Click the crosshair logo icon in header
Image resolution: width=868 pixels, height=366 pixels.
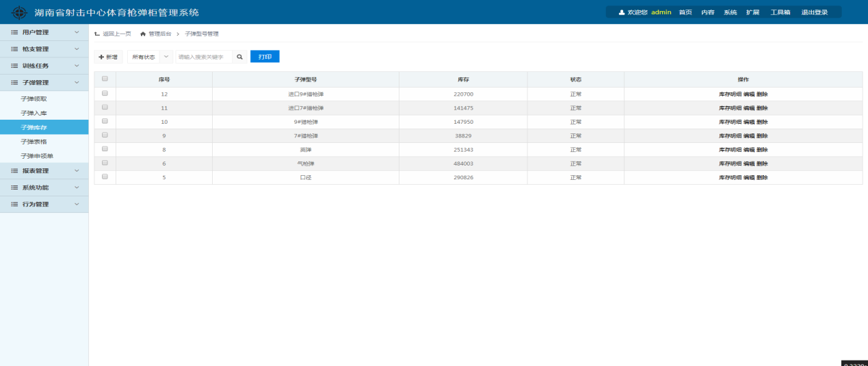coord(19,12)
